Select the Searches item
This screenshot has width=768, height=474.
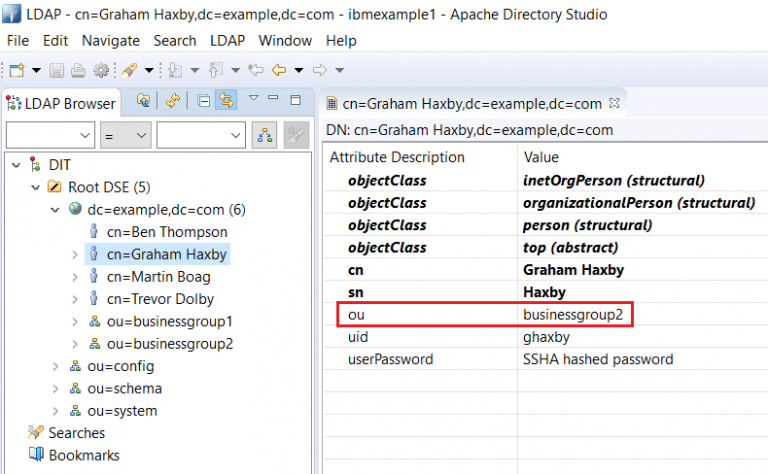pyautogui.click(x=76, y=433)
